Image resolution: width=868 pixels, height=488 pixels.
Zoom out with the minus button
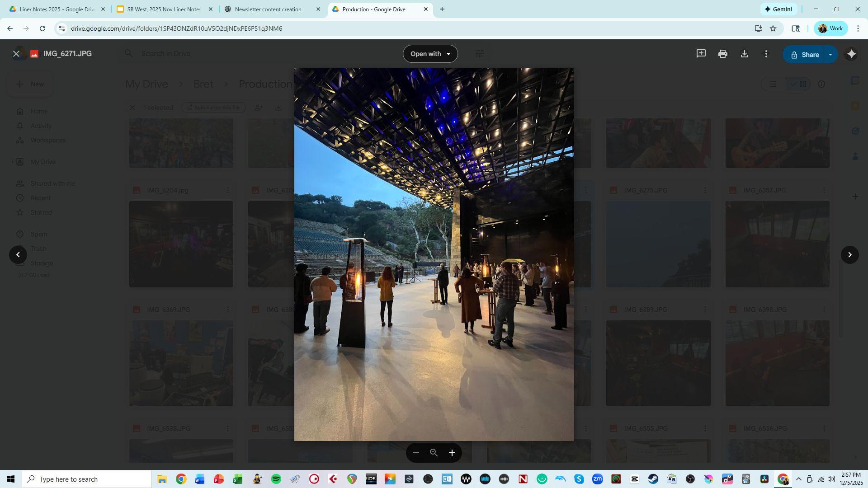(x=416, y=453)
